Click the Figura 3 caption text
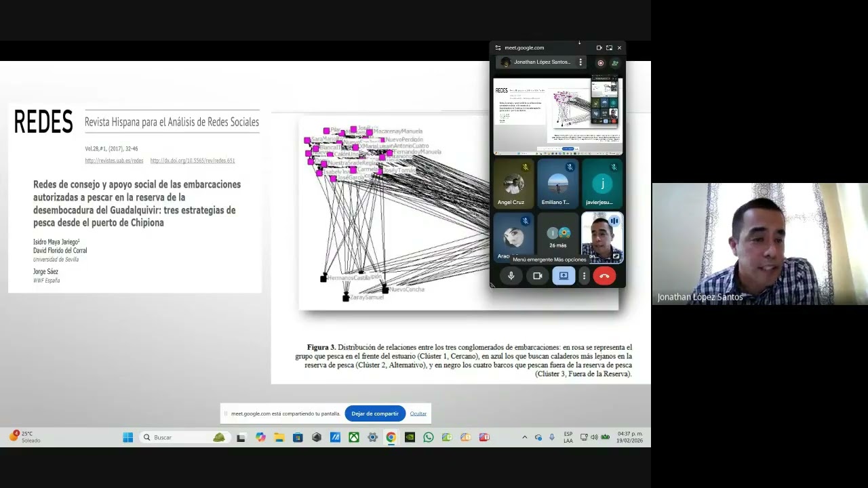The width and height of the screenshot is (868, 488). point(463,361)
